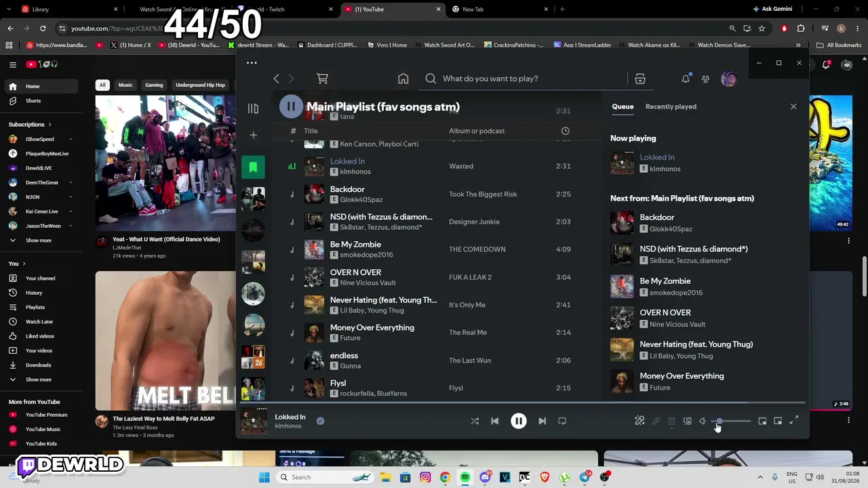Click the song progress bar above player controls
The image size is (868, 488).
pos(522,403)
